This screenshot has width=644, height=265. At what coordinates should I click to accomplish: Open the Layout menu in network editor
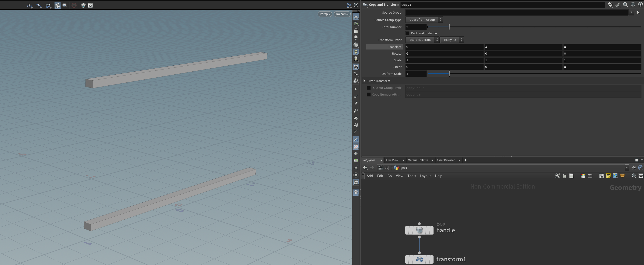coord(425,176)
